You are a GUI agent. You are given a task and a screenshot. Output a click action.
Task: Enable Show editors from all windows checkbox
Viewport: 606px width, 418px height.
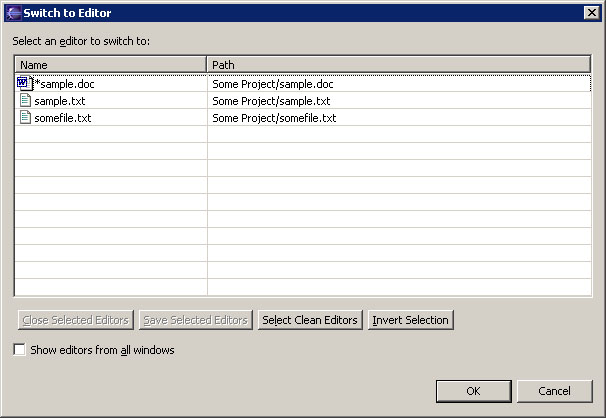point(19,350)
